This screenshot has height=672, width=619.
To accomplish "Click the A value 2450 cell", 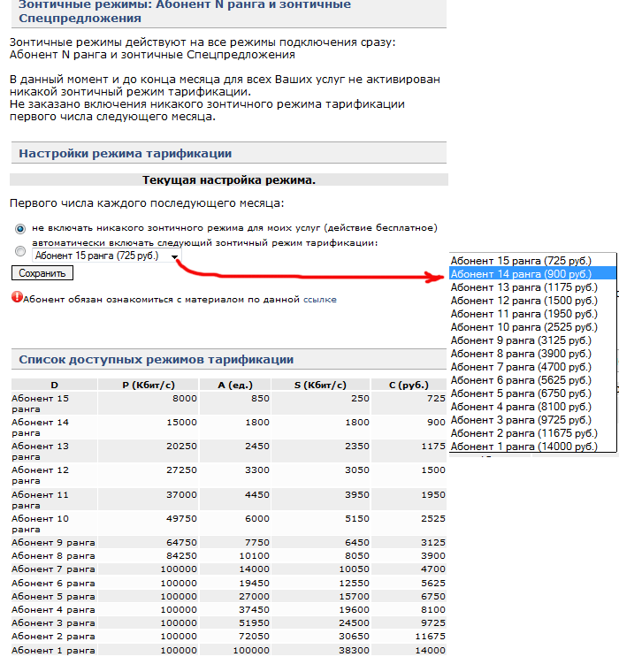I will click(x=235, y=451).
